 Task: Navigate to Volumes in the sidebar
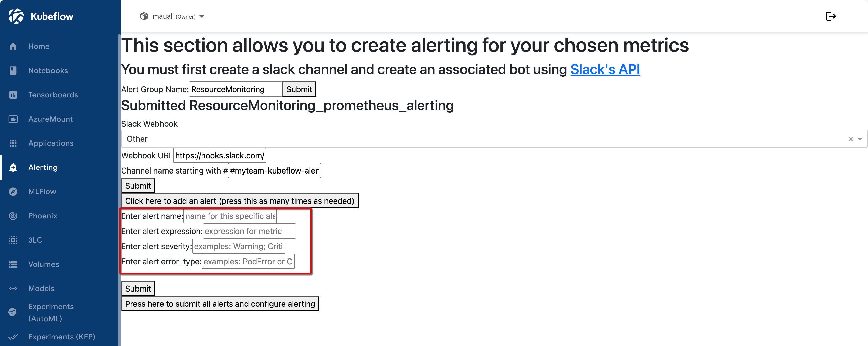13,264
